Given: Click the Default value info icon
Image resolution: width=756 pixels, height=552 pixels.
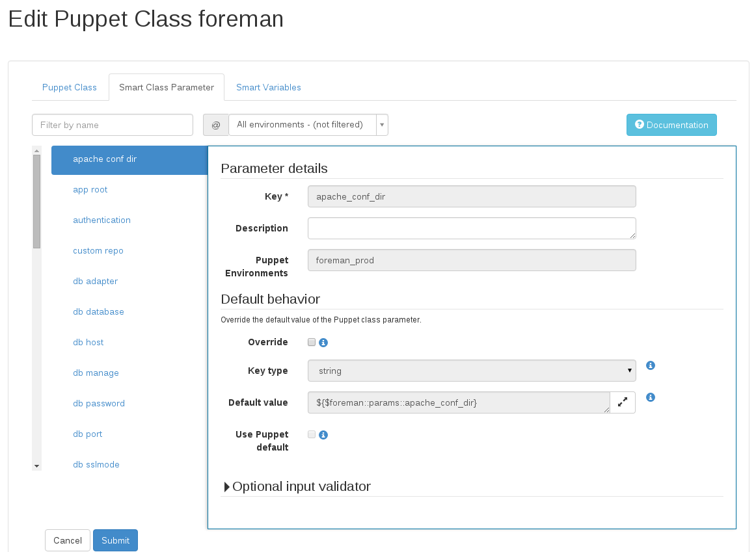Looking at the screenshot, I should pyautogui.click(x=651, y=397).
